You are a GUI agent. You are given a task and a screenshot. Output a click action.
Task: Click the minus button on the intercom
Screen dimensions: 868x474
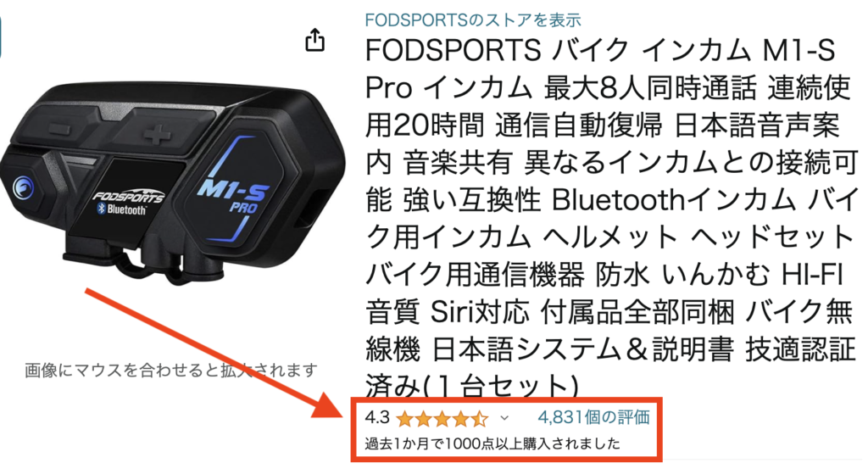click(x=60, y=129)
